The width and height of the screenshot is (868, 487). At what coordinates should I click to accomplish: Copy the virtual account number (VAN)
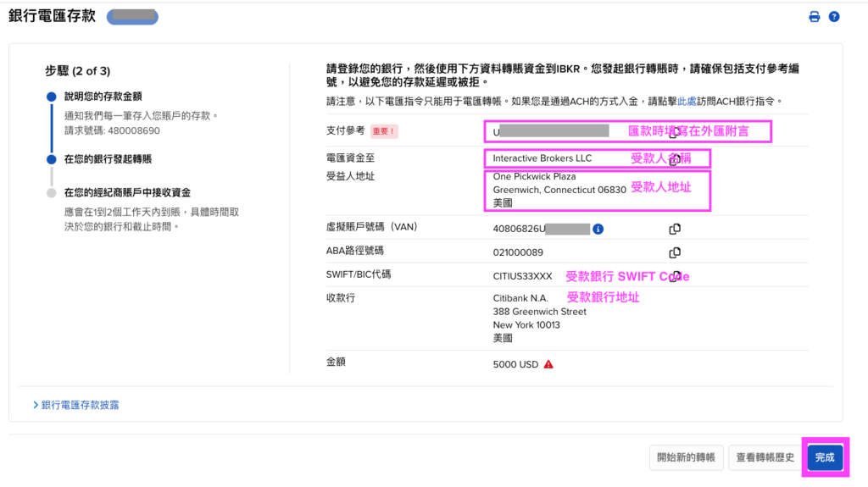pos(675,229)
